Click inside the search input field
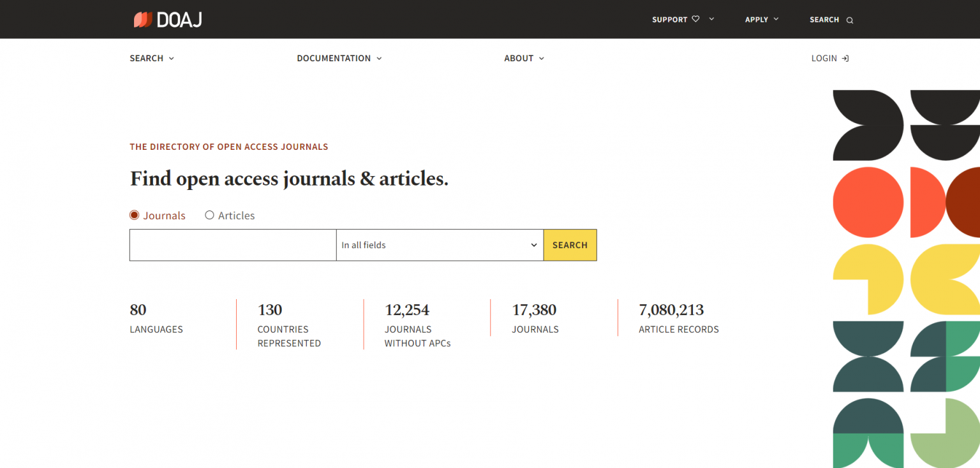Screen dimensions: 980x468 pyautogui.click(x=232, y=245)
